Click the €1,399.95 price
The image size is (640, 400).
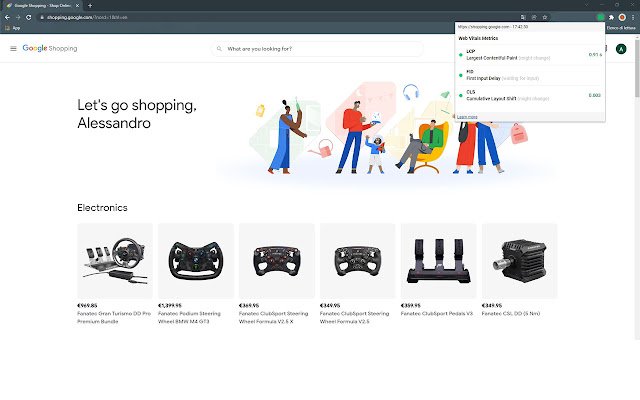click(x=170, y=305)
